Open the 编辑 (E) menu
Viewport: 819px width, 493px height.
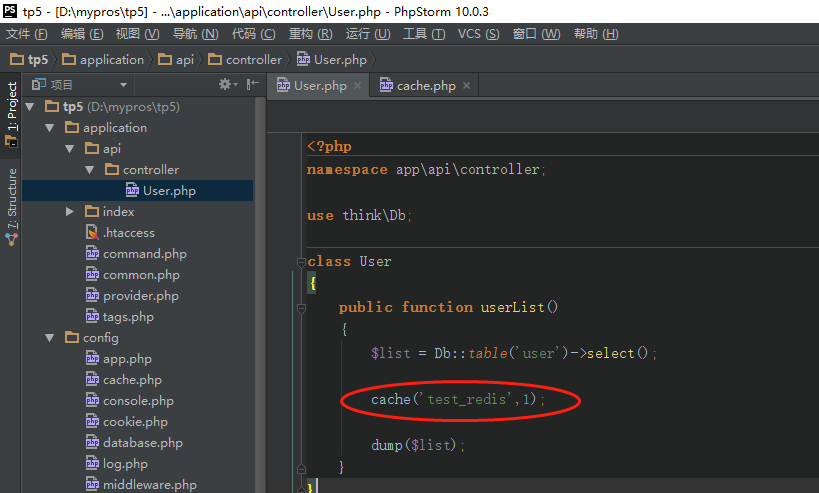[81, 34]
